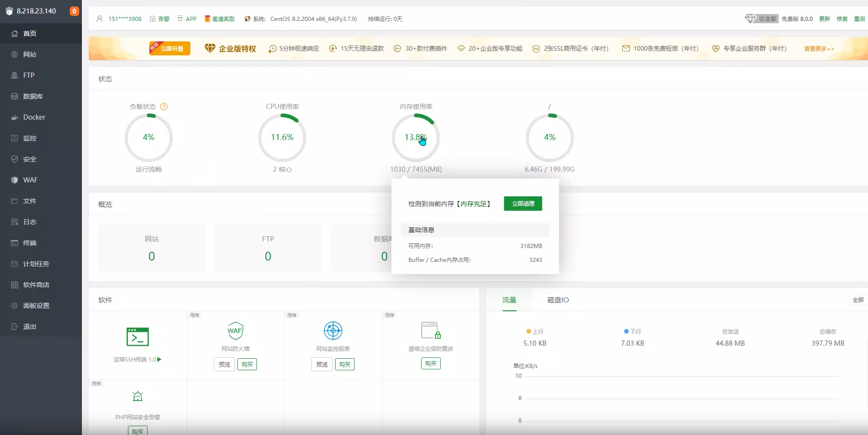868x435 pixels.
Task: Open the 网站 (Websites) sidebar section
Action: click(x=30, y=54)
